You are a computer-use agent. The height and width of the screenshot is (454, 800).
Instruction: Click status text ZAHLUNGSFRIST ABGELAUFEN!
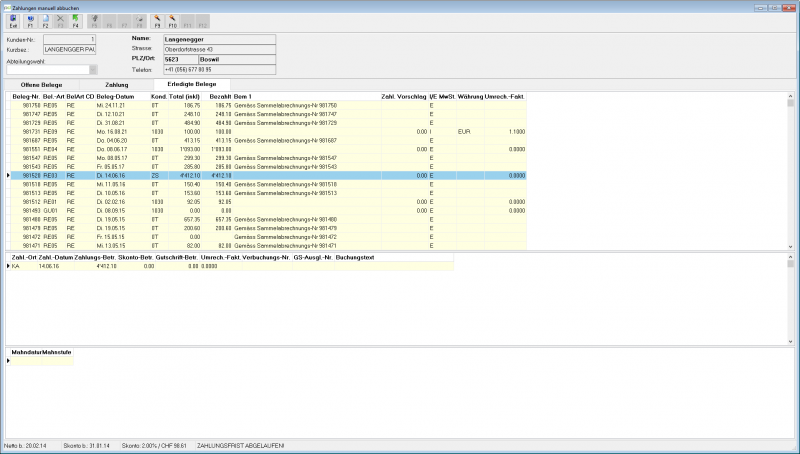pos(240,446)
